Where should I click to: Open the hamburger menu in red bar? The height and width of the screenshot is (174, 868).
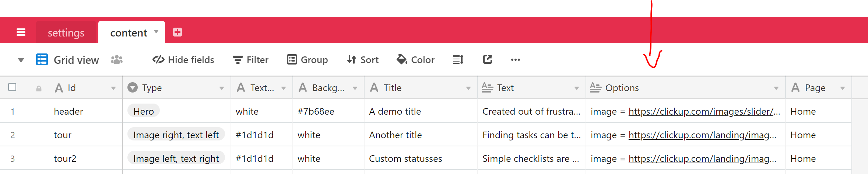pos(21,32)
